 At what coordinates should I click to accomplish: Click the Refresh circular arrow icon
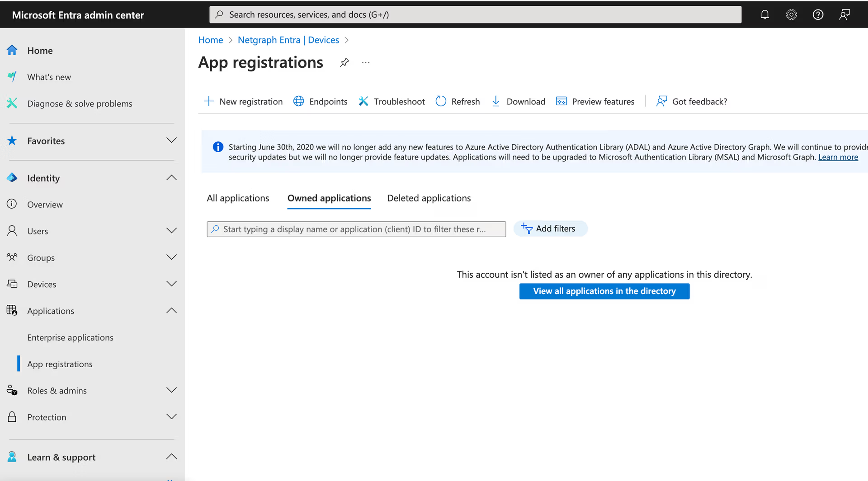(441, 101)
